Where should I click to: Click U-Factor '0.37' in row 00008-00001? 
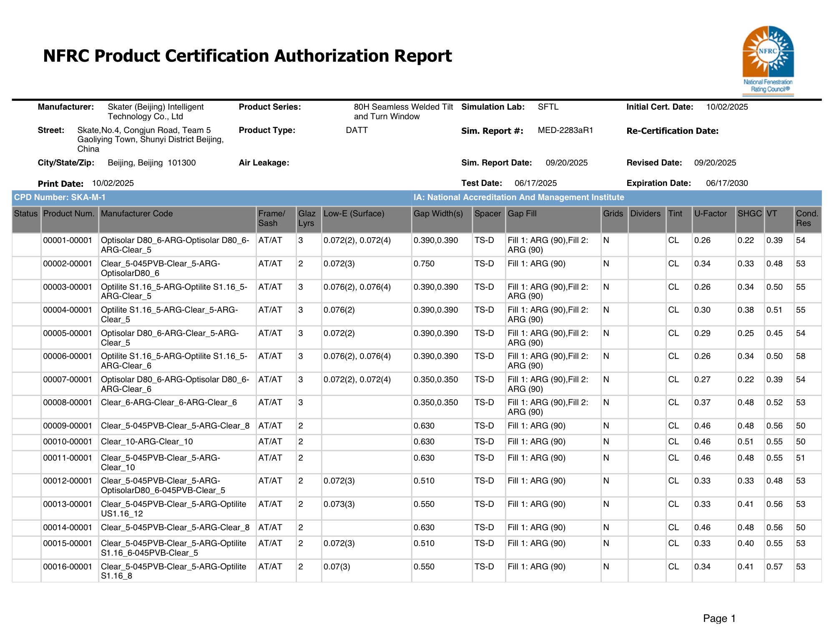[x=703, y=403]
